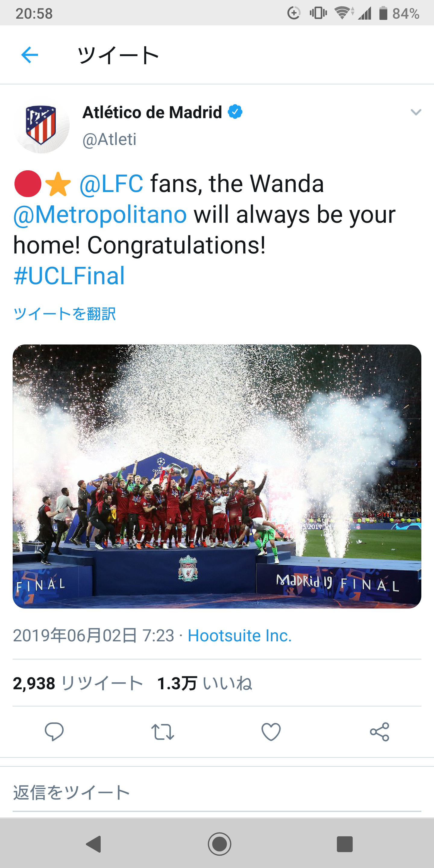Like the tweet with heart icon
Viewport: 434px width, 868px height.
271,731
